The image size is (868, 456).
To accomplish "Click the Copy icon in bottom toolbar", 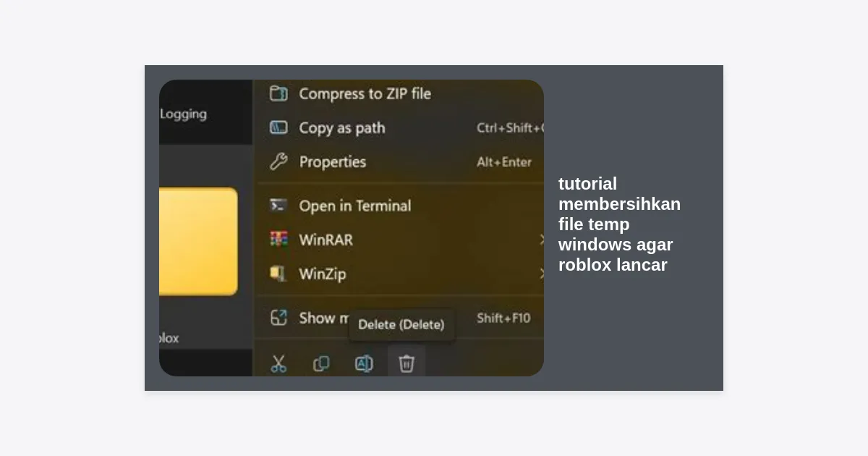I will click(321, 363).
